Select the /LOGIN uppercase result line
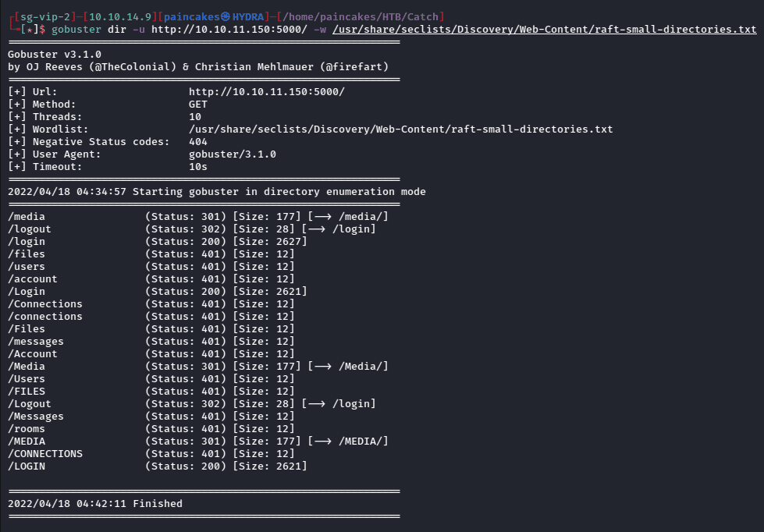The height and width of the screenshot is (532, 764). pos(158,466)
